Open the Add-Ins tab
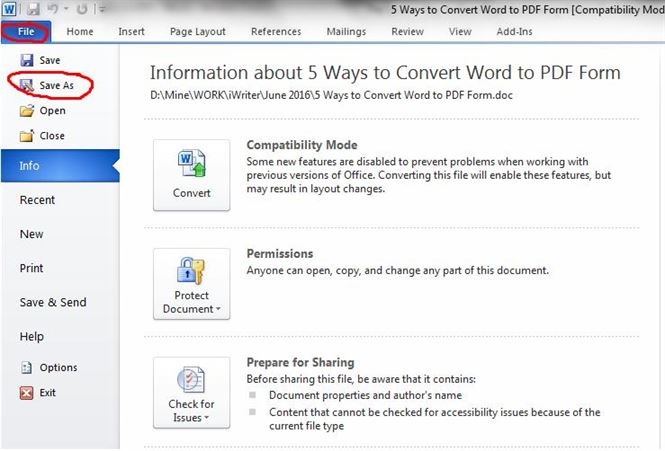This screenshot has width=665, height=451. [x=514, y=32]
